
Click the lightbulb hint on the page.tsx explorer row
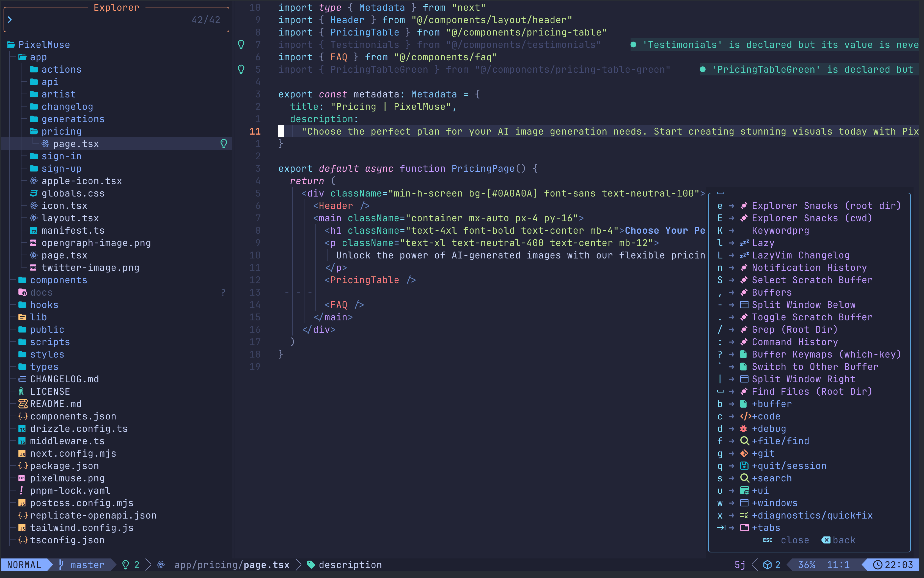[224, 144]
